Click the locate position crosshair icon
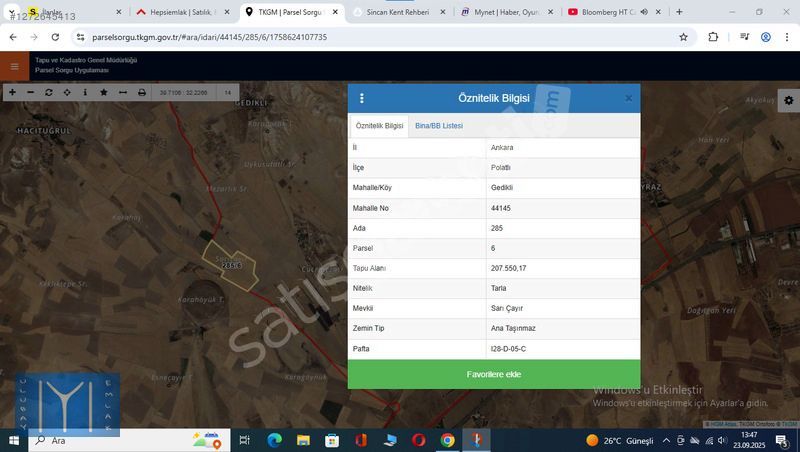This screenshot has height=452, width=800. 67,92
